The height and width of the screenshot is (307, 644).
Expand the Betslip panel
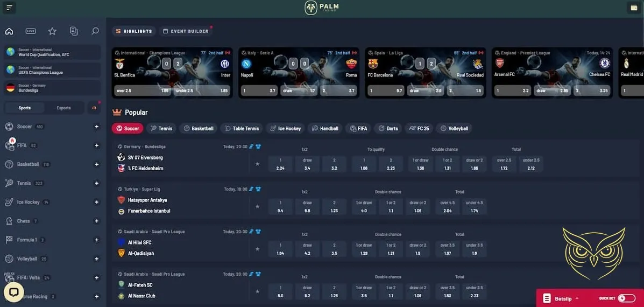(x=562, y=298)
